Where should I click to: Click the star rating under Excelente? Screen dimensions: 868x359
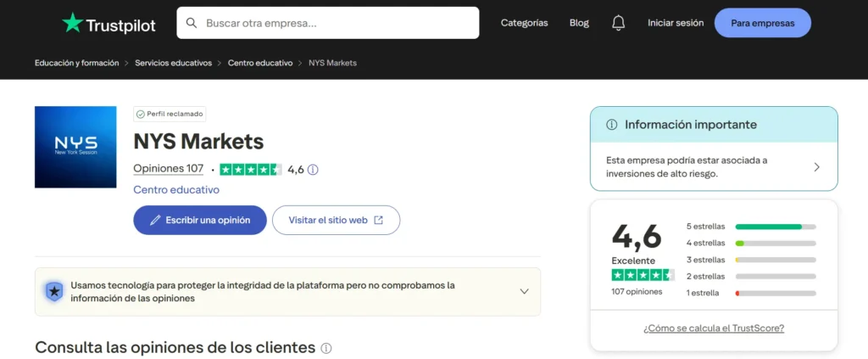coord(643,275)
